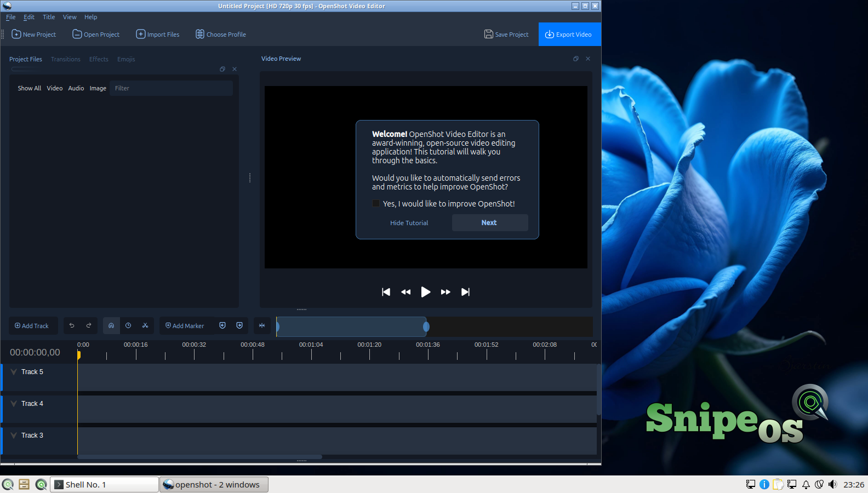Open the Edit menu
868x493 pixels.
(x=29, y=17)
